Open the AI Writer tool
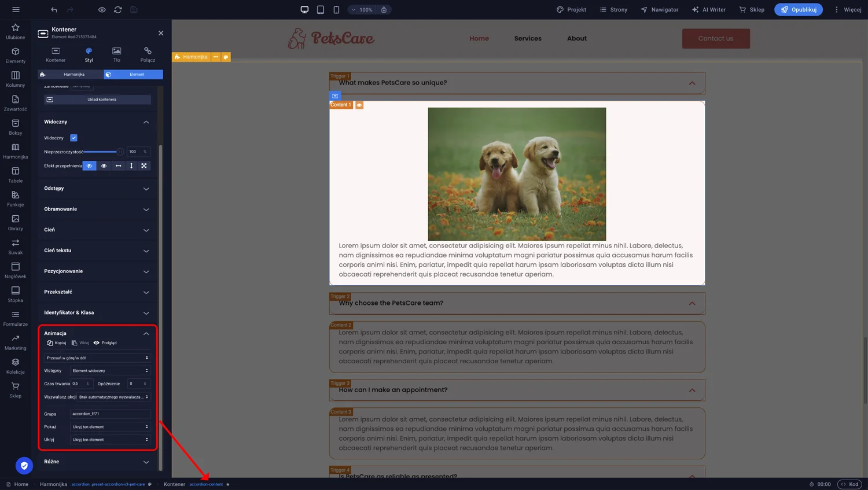The width and height of the screenshot is (868, 490). pos(709,9)
